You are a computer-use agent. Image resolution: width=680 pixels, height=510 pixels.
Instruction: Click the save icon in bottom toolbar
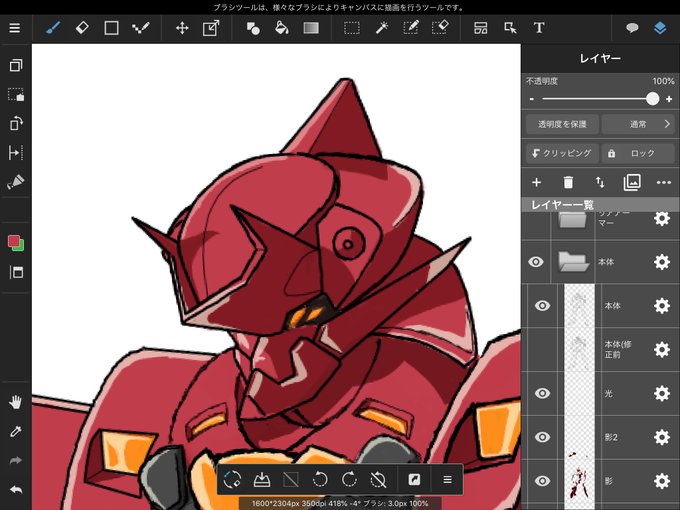coord(262,479)
